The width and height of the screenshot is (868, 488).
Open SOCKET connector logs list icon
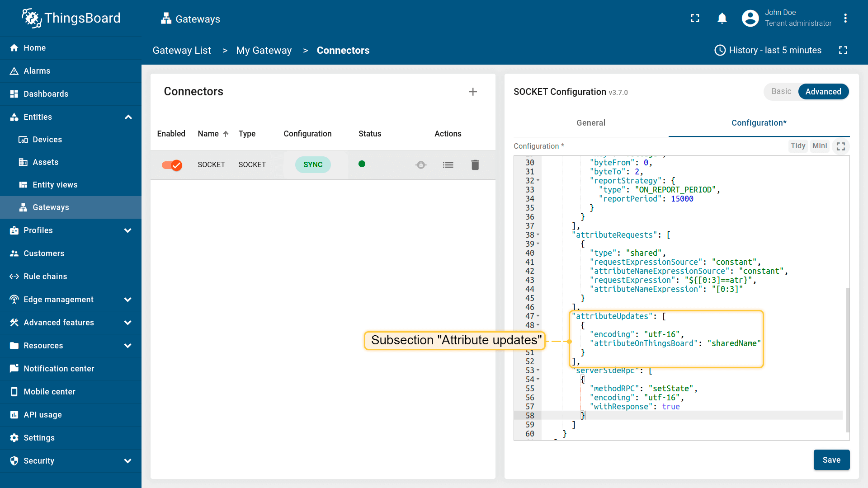448,165
